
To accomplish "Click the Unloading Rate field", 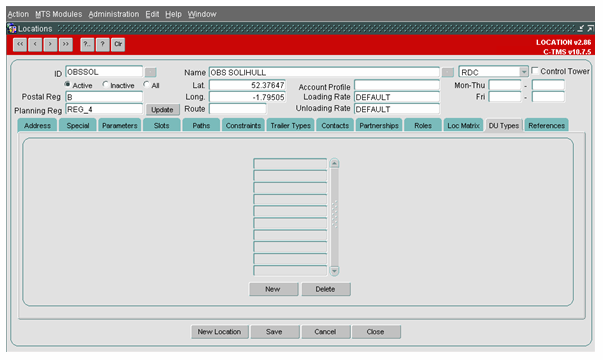I will pyautogui.click(x=397, y=109).
